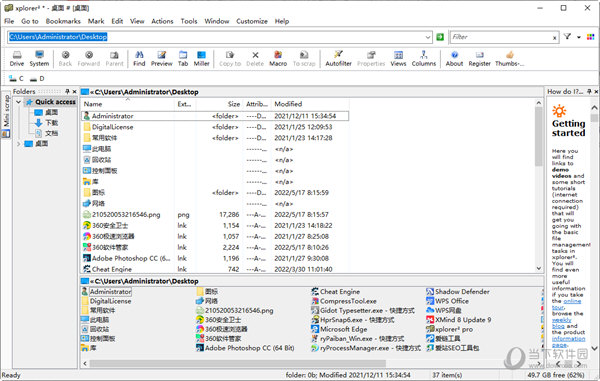This screenshot has width=600, height=381.
Task: Select Shadow Defender in bottom pane
Action: coord(458,291)
